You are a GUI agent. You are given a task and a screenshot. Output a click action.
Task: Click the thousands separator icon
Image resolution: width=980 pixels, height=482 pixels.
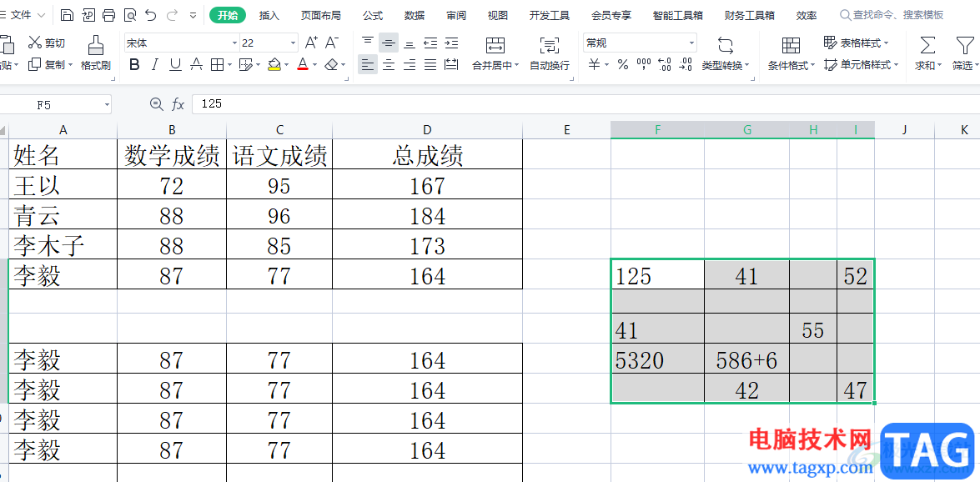(x=643, y=63)
